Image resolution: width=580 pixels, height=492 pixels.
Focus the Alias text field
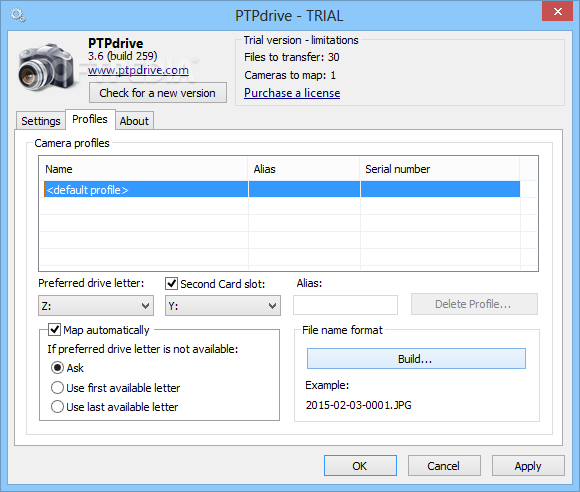(345, 305)
